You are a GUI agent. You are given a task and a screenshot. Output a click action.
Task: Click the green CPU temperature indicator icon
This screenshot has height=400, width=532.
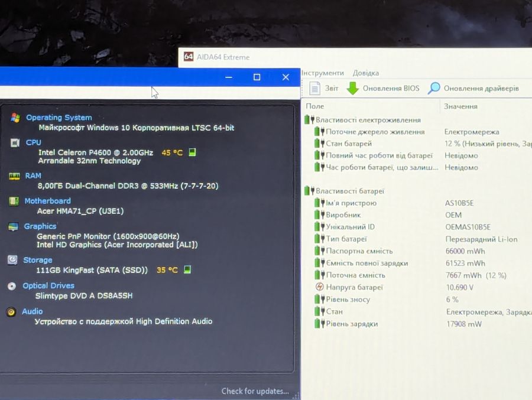pos(192,152)
